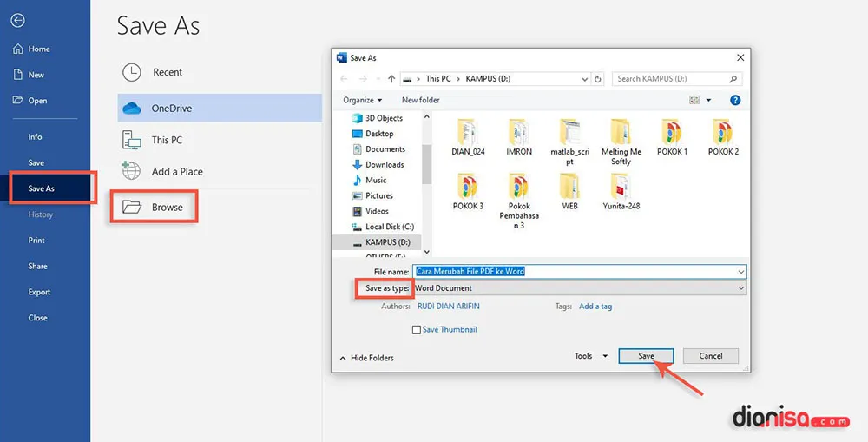
Task: Select the POKOK 2 folder
Action: coord(723,137)
